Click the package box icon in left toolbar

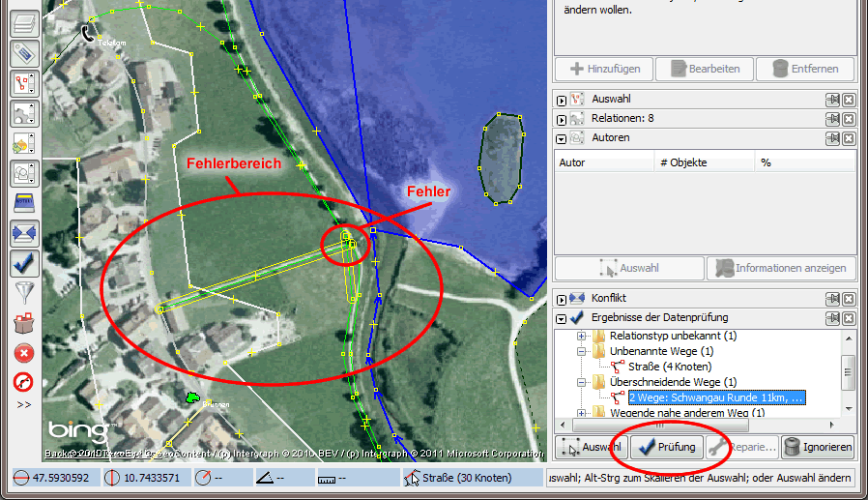pyautogui.click(x=24, y=323)
